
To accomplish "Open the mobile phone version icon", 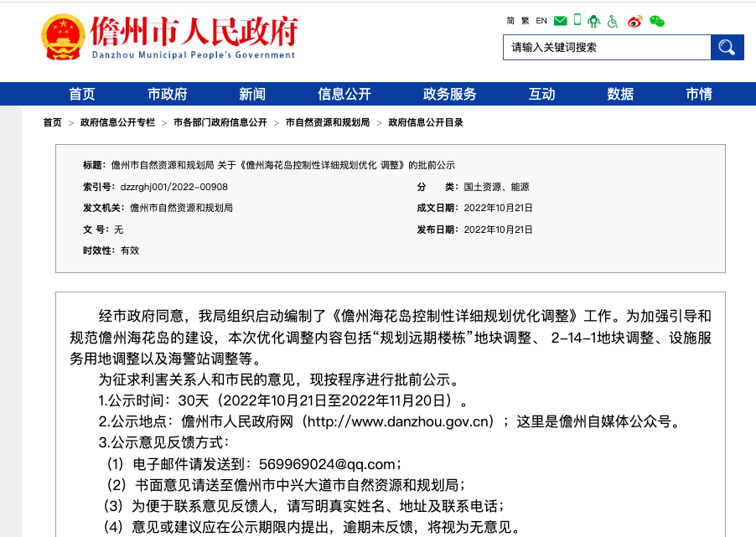I will [577, 20].
